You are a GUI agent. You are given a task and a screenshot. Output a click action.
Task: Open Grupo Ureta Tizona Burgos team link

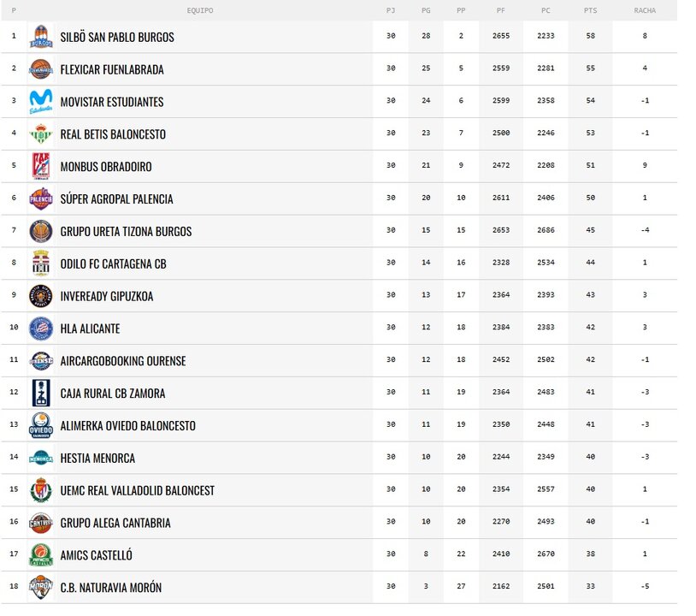pyautogui.click(x=126, y=231)
